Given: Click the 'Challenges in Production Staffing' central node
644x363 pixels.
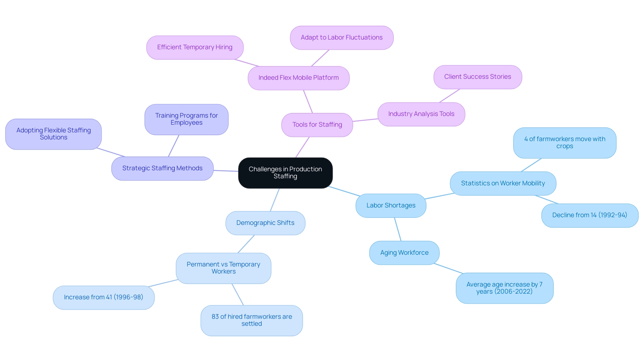Looking at the screenshot, I should tap(285, 172).
